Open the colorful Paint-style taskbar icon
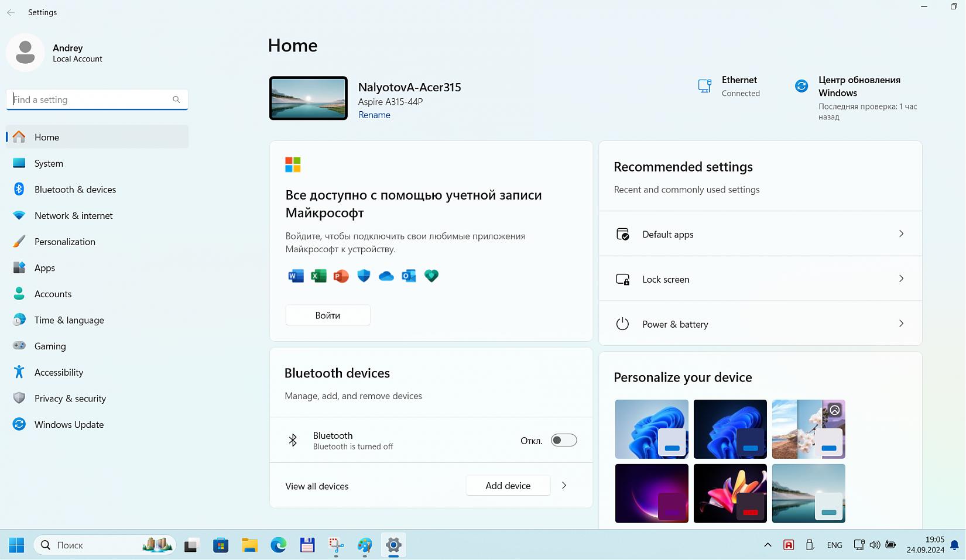 click(365, 545)
